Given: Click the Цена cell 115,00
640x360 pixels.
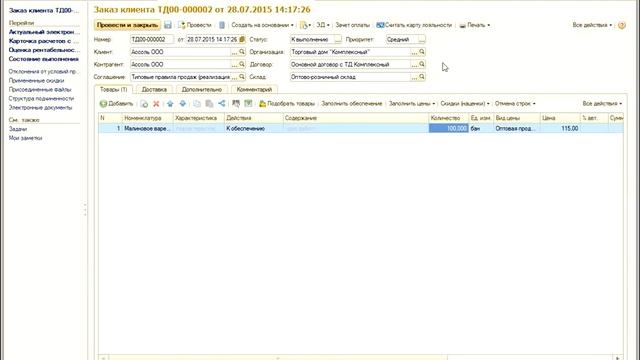Looking at the screenshot, I should pyautogui.click(x=560, y=129).
